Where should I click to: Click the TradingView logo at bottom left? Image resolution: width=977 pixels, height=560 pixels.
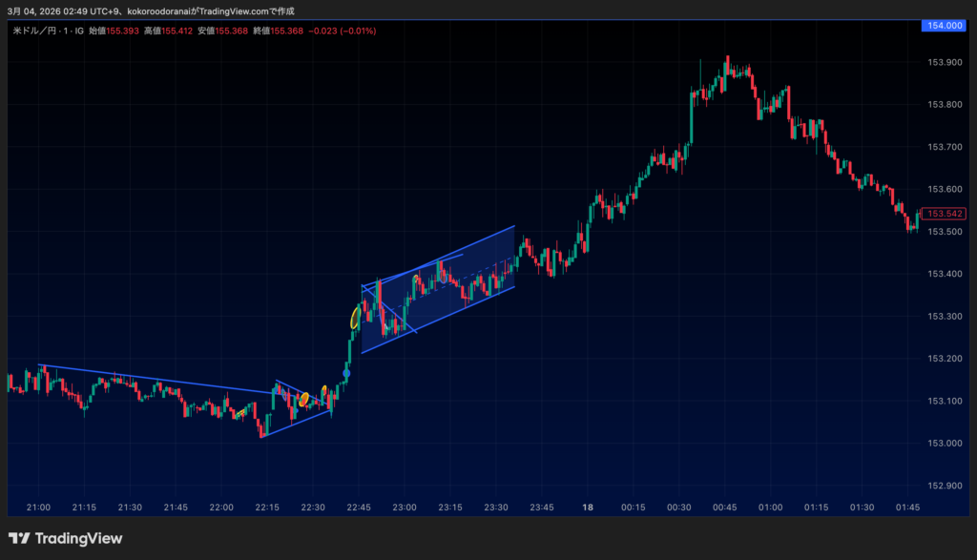pyautogui.click(x=65, y=538)
